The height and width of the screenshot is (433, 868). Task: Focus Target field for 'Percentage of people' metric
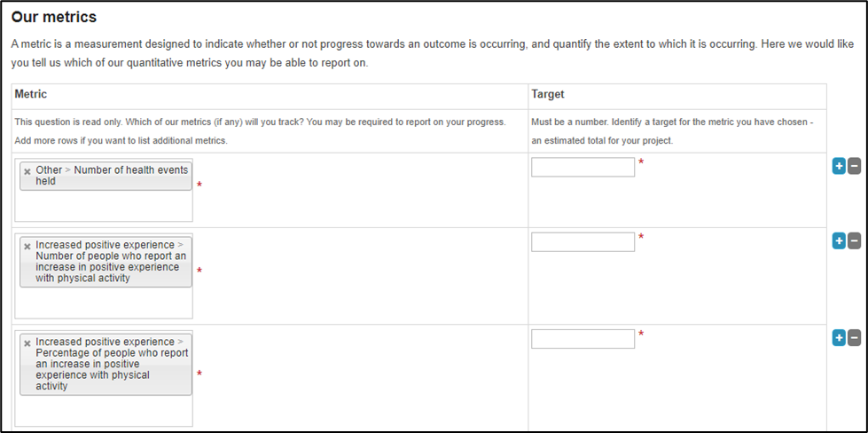(x=583, y=338)
